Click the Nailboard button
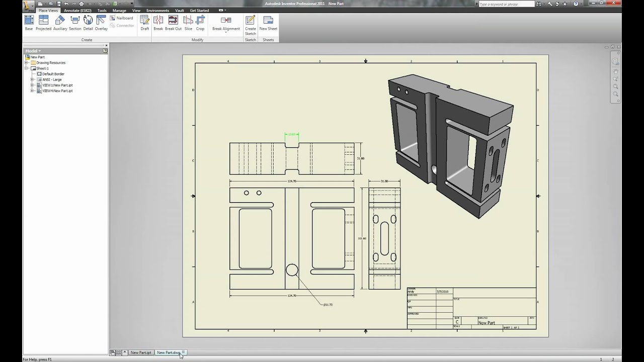 click(121, 18)
